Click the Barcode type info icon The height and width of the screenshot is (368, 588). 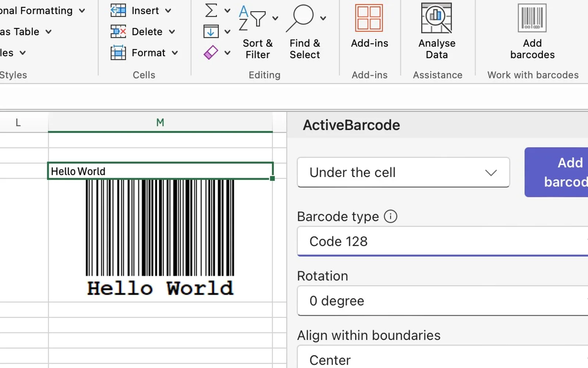pyautogui.click(x=391, y=216)
